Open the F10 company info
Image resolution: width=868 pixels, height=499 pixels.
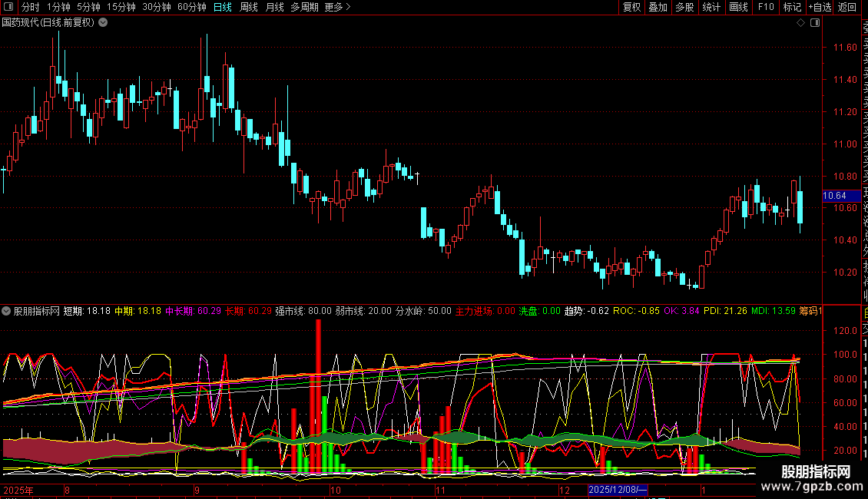[x=766, y=7]
